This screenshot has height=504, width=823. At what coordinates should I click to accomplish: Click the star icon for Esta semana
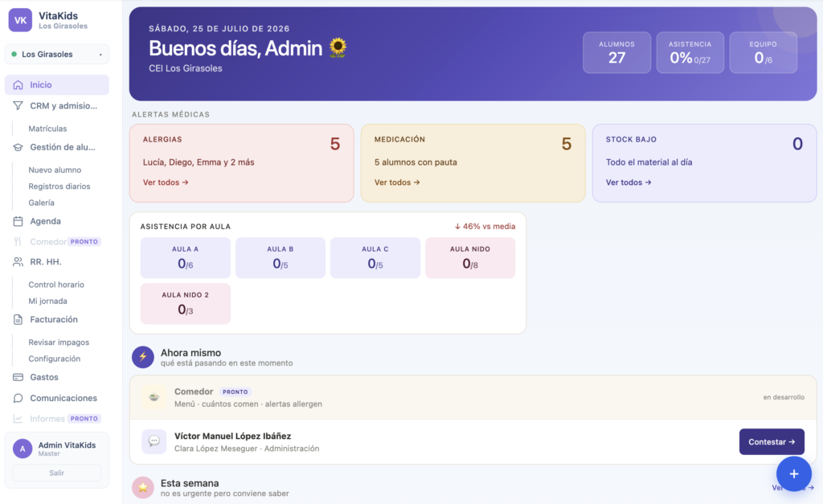point(143,487)
